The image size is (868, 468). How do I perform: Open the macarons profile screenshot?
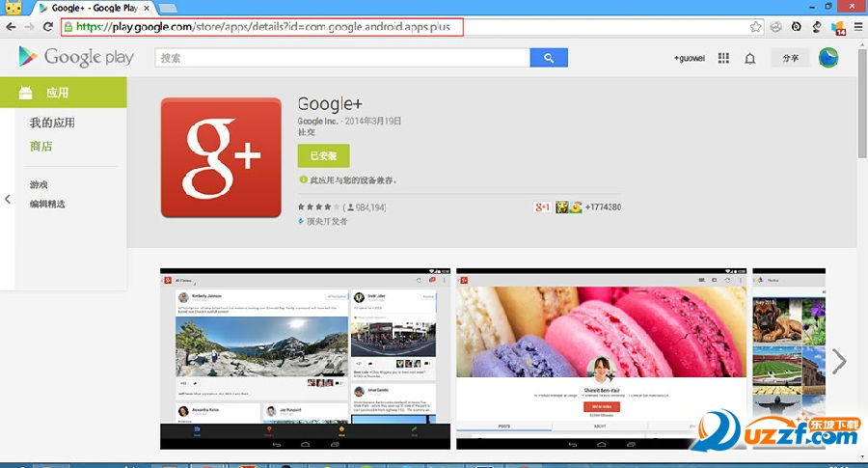[601, 358]
